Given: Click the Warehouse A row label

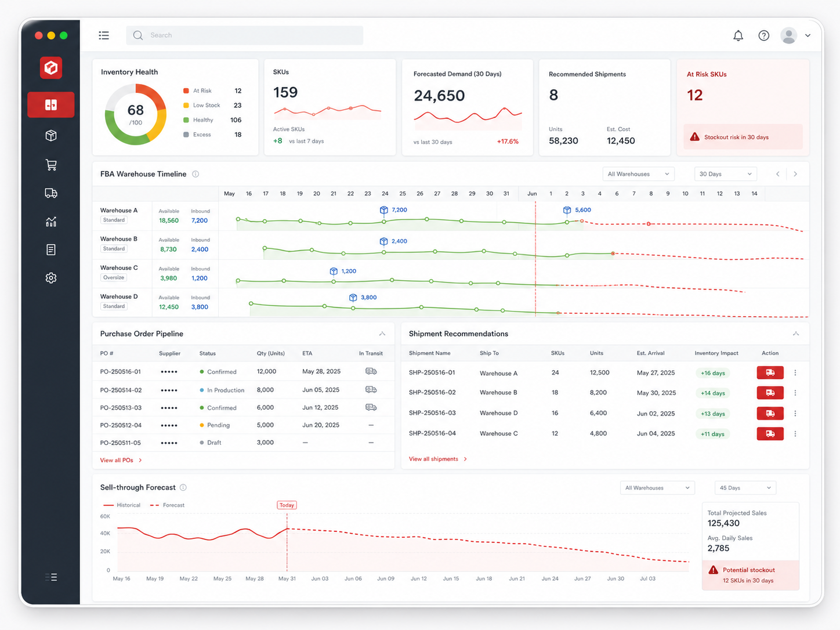Looking at the screenshot, I should (x=119, y=211).
